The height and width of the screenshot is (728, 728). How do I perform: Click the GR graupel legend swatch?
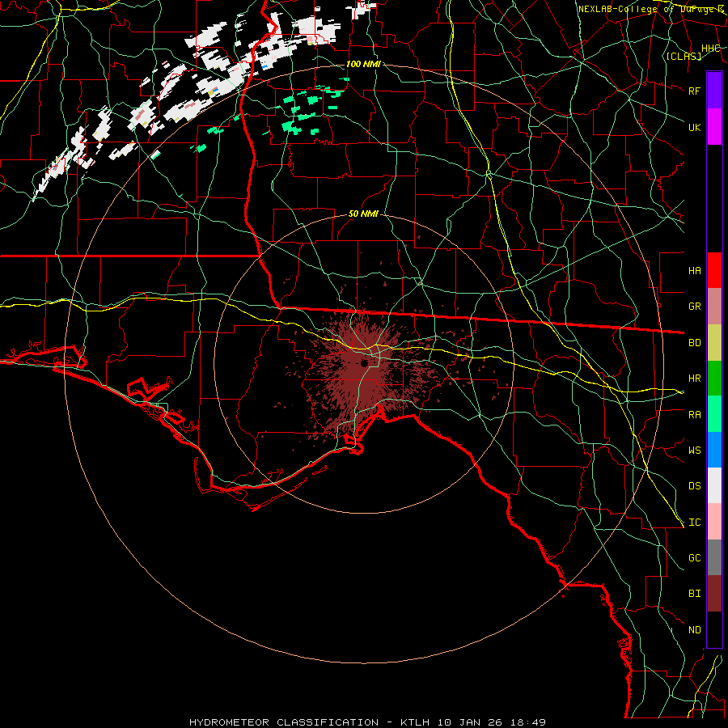(x=714, y=307)
